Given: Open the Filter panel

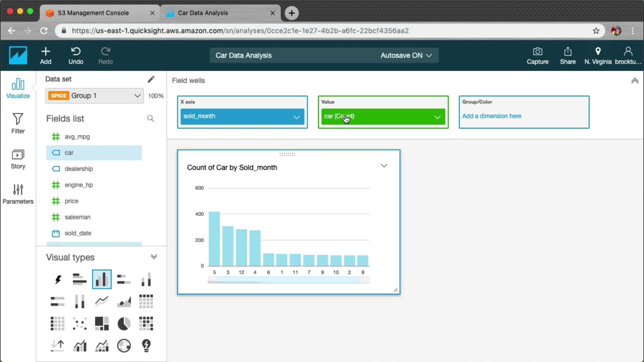Looking at the screenshot, I should [18, 123].
